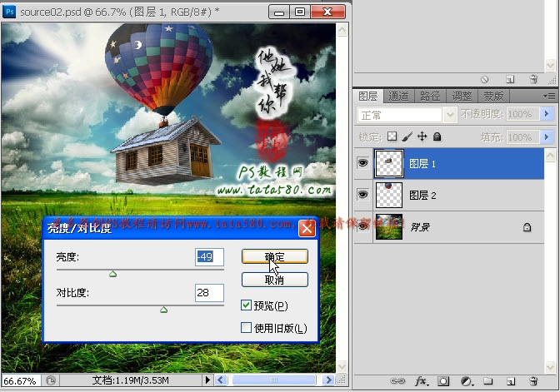Hide 图层 2 using its eye icon
Image resolution: width=560 pixels, height=392 pixels.
click(362, 194)
